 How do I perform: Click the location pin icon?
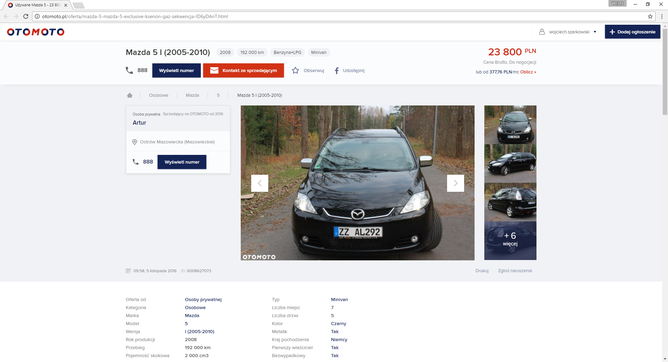click(x=135, y=142)
